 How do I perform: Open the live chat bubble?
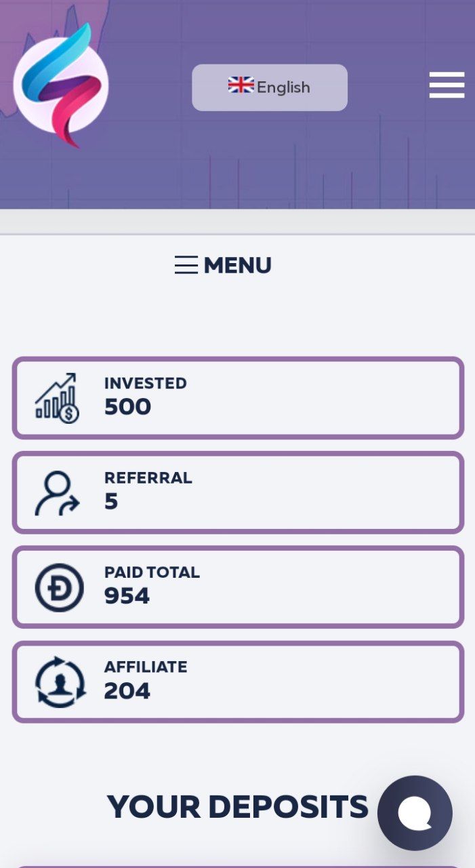pos(415,813)
